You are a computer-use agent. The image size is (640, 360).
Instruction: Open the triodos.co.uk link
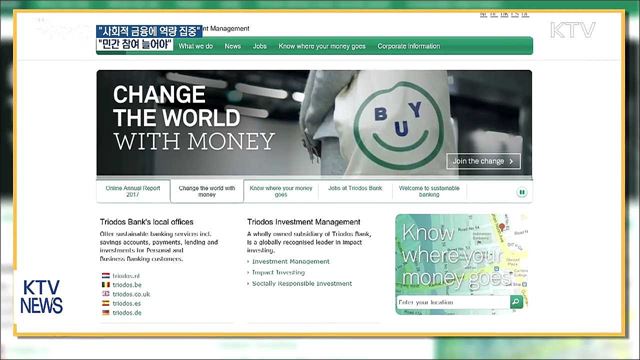click(x=131, y=294)
